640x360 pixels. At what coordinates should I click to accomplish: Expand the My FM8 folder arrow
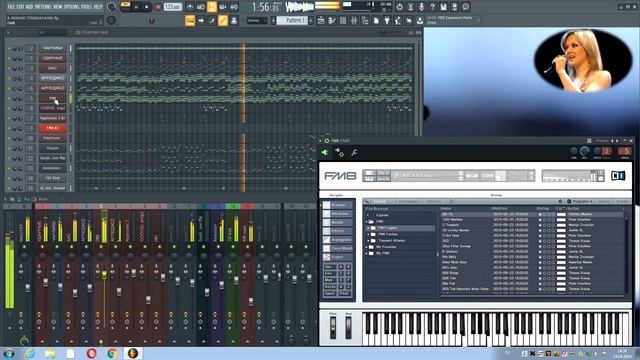367,253
